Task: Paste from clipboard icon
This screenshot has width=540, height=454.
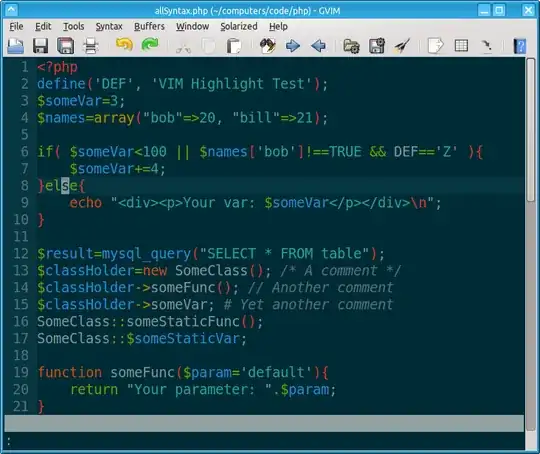Action: (x=234, y=46)
